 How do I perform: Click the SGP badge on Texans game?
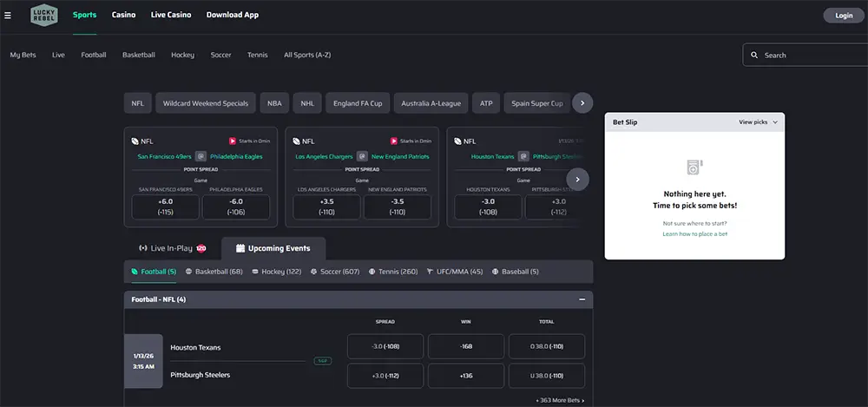(x=323, y=360)
